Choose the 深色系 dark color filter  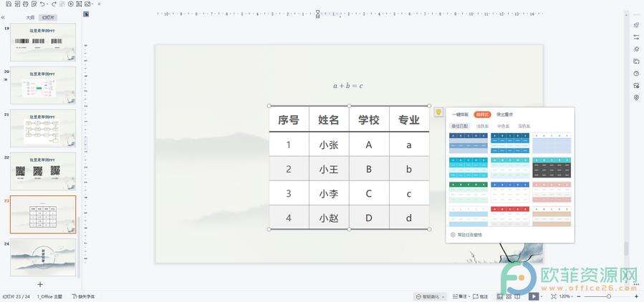coord(524,126)
